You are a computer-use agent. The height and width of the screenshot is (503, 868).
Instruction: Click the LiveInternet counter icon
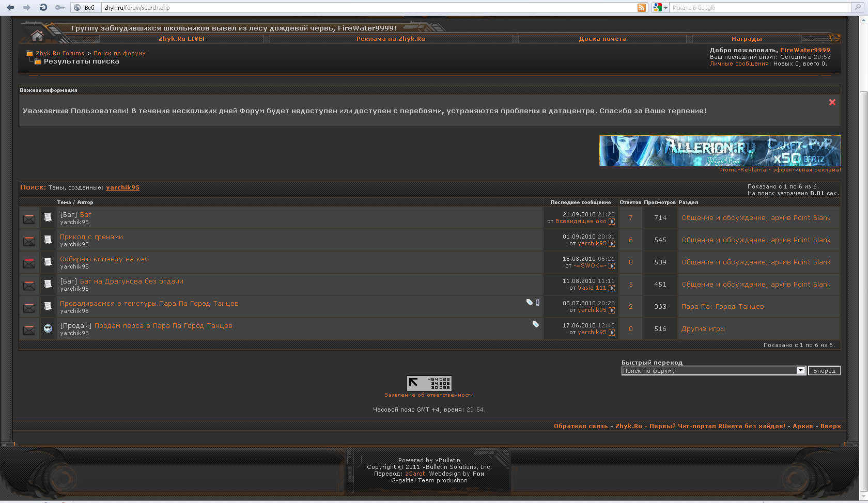pos(429,383)
